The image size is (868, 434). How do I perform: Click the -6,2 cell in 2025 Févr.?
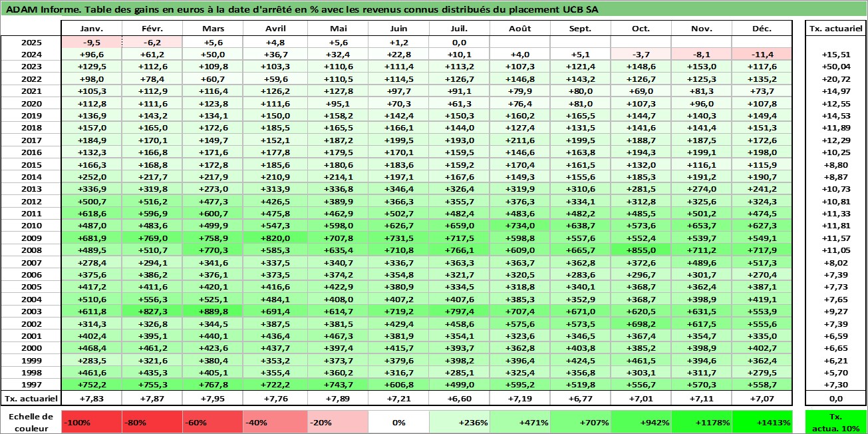pos(152,42)
